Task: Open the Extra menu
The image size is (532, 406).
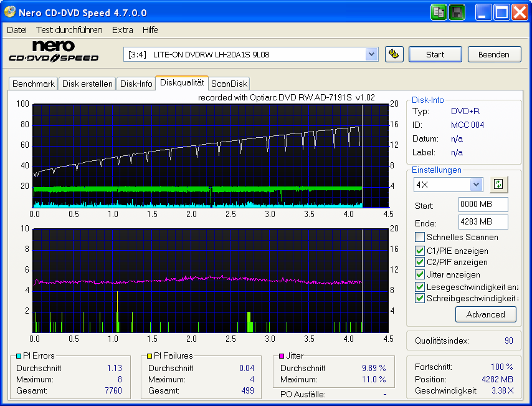Action: click(x=122, y=29)
